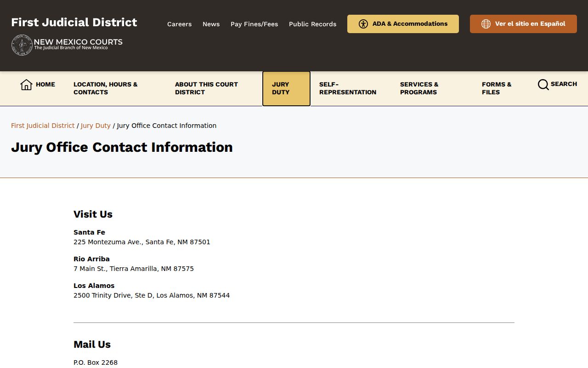Click the Santa Fe location label

point(89,232)
